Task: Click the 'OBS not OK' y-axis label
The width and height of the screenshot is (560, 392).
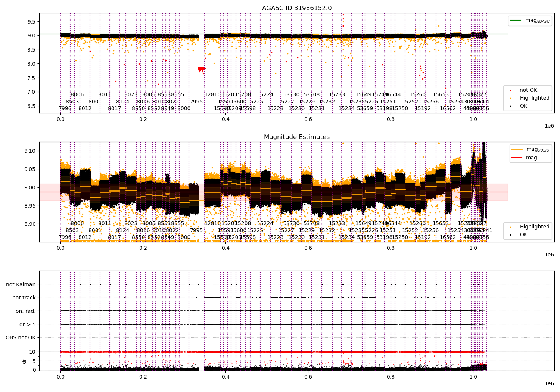Action: click(x=21, y=338)
